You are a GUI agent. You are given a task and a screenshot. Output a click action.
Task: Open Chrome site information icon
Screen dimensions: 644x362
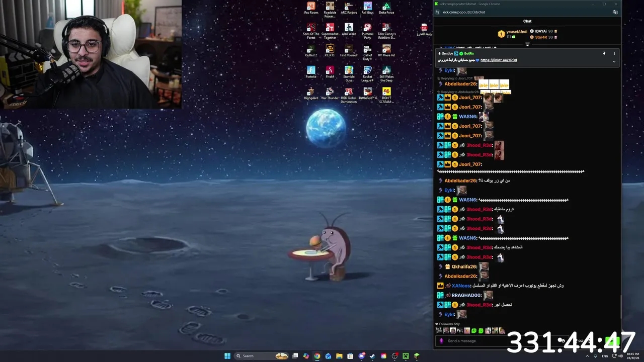pyautogui.click(x=437, y=12)
